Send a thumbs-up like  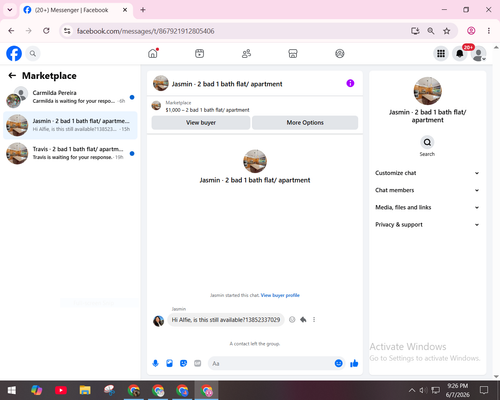click(354, 363)
